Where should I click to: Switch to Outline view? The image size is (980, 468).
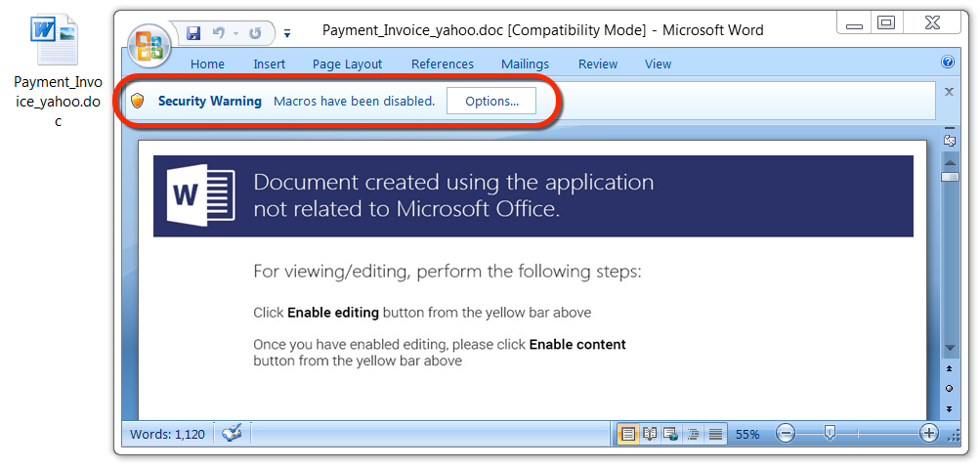(x=693, y=434)
